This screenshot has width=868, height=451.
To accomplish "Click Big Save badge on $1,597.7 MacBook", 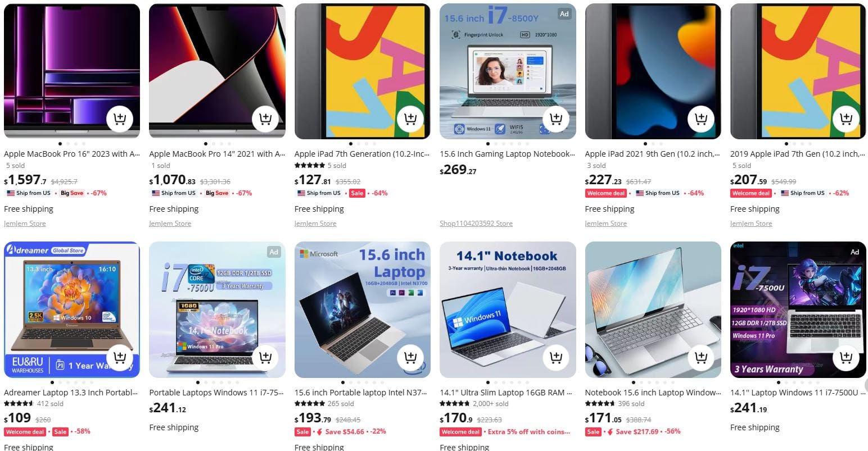I will pyautogui.click(x=72, y=193).
